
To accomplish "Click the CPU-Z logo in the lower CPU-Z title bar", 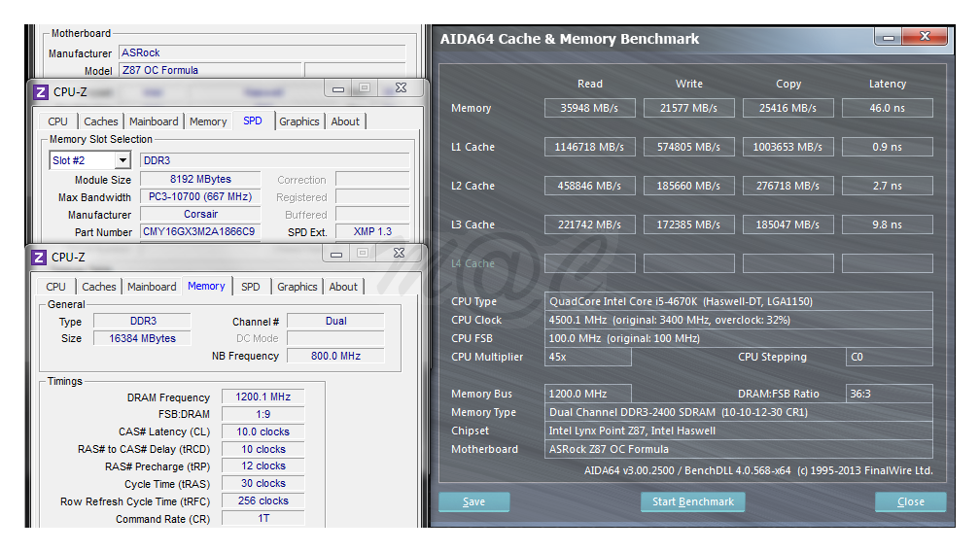I will click(39, 258).
